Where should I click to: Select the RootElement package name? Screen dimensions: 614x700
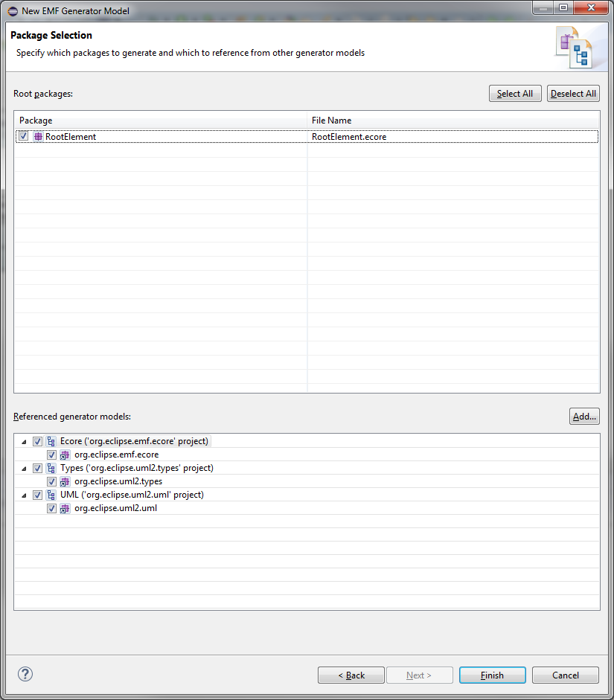[x=71, y=137]
